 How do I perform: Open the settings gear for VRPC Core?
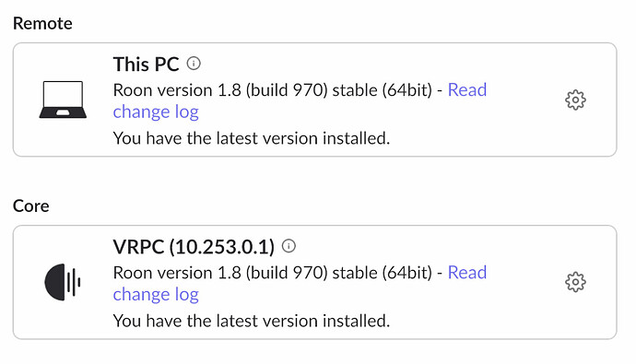pos(575,282)
